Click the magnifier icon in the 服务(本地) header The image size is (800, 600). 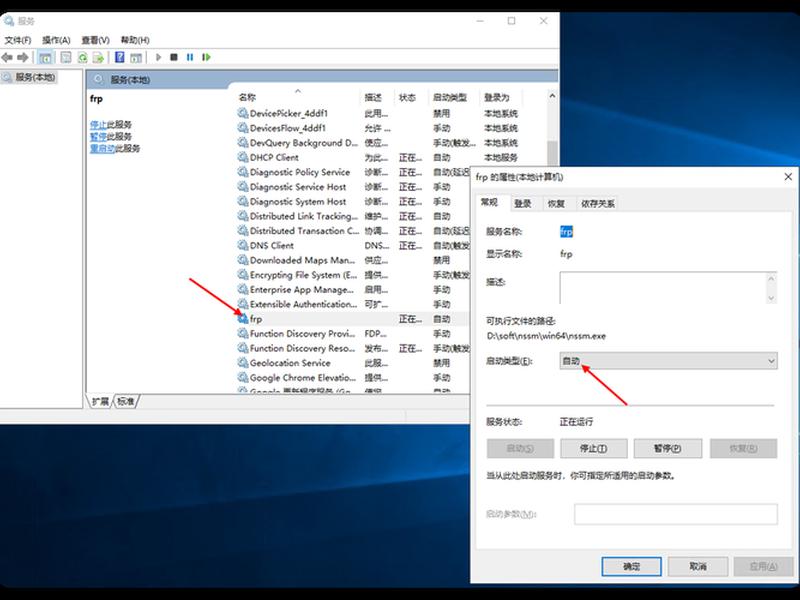[99, 80]
